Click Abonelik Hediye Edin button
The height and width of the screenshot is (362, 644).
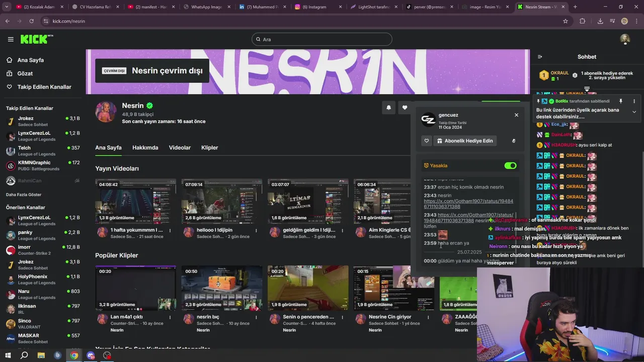465,141
